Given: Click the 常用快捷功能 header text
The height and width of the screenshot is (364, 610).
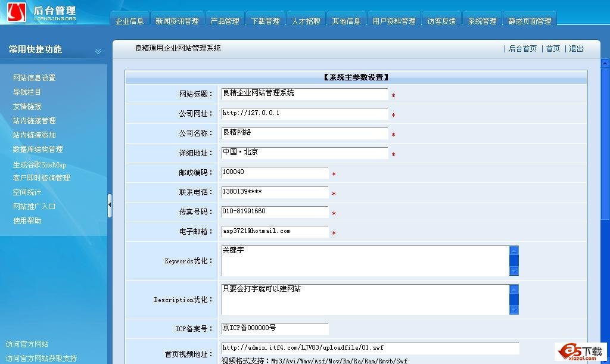Looking at the screenshot, I should (35, 49).
